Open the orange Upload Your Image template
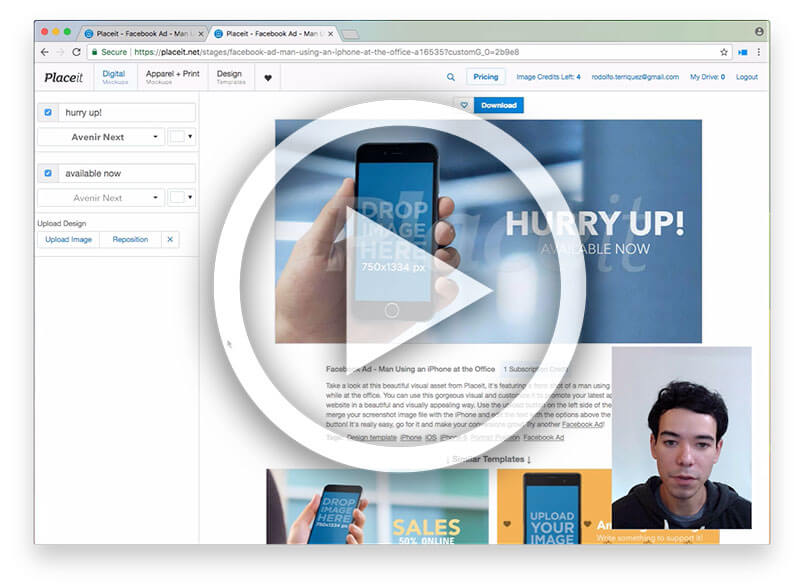Viewport: 800px width, 588px height. tap(554, 506)
